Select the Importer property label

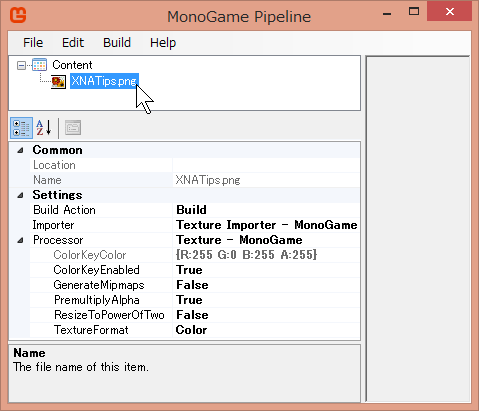click(53, 225)
